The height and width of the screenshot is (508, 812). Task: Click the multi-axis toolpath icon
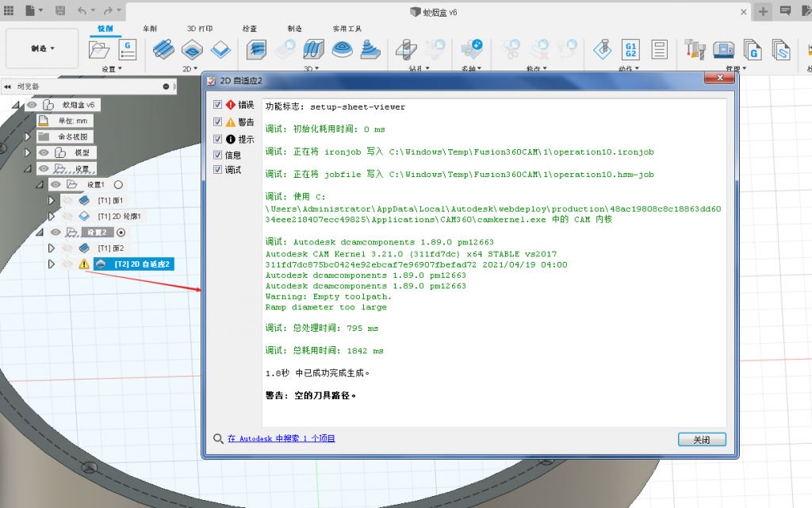pos(472,50)
